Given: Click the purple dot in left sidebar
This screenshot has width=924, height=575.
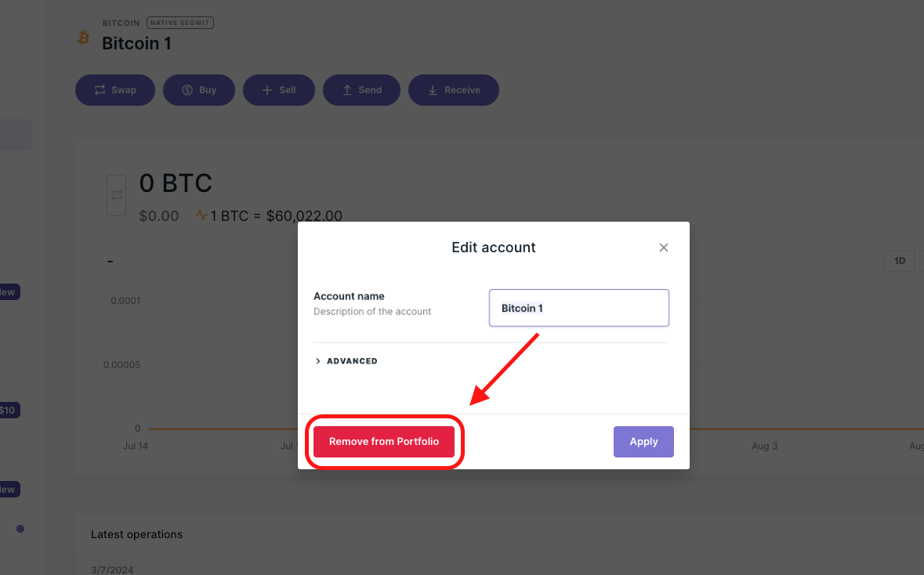Looking at the screenshot, I should pyautogui.click(x=20, y=529).
